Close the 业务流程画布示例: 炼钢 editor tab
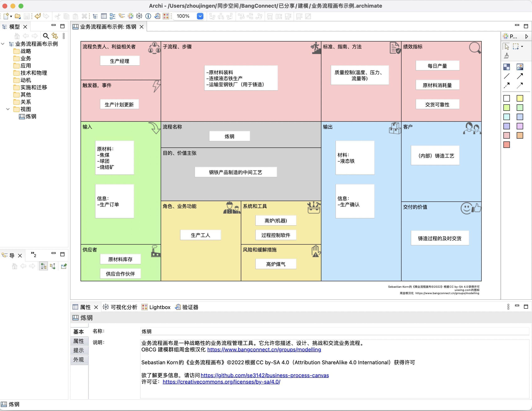This screenshot has height=411, width=532. pos(142,27)
